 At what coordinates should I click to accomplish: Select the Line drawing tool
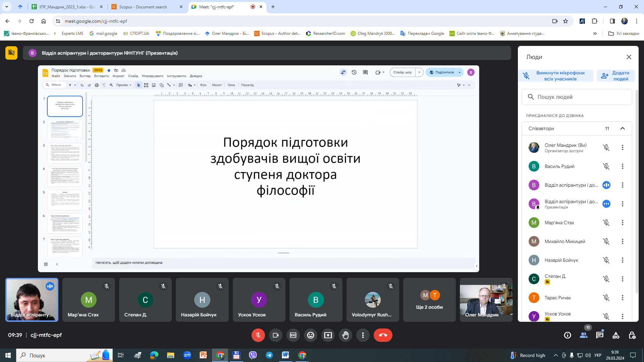click(x=169, y=85)
